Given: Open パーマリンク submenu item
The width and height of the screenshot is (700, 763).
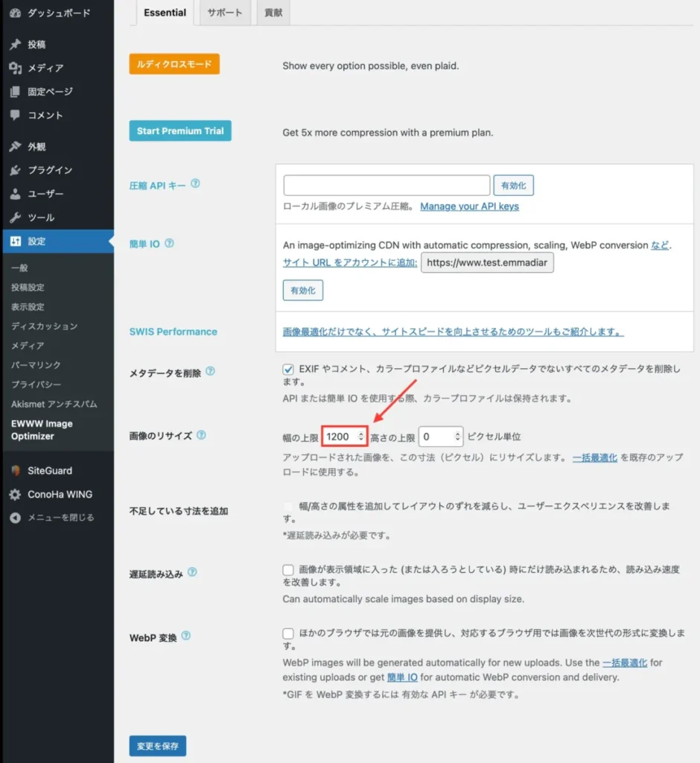Looking at the screenshot, I should click(36, 365).
